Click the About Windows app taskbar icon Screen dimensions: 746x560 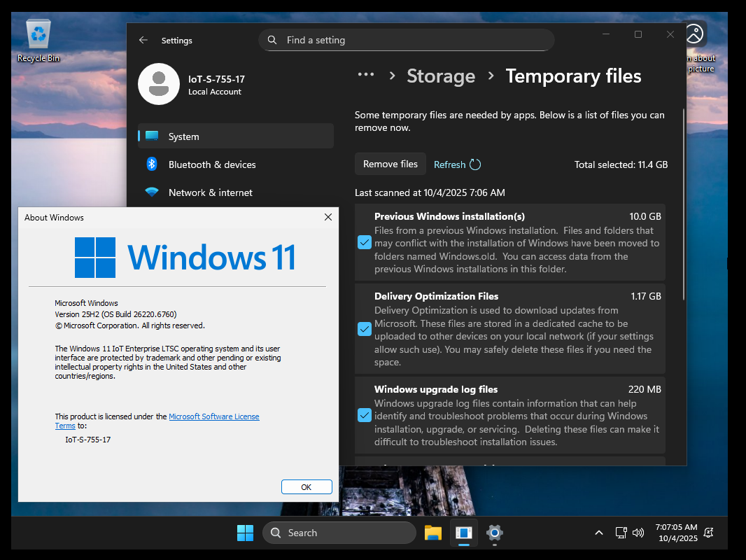tap(464, 533)
